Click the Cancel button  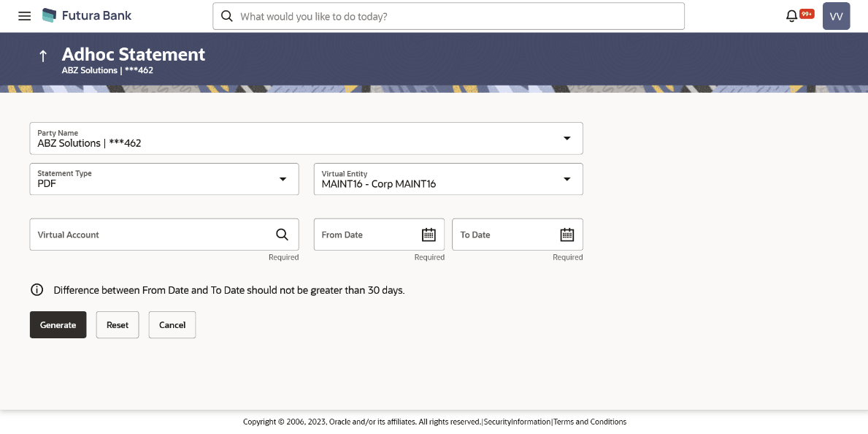tap(172, 325)
